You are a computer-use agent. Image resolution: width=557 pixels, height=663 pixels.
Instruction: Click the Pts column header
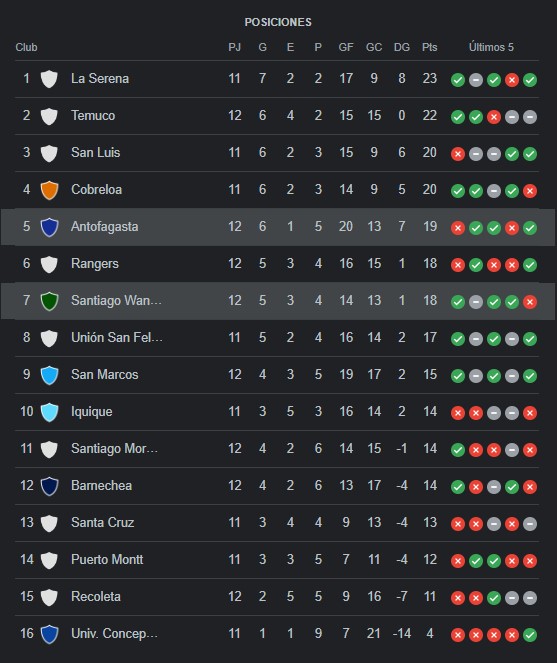(x=429, y=47)
